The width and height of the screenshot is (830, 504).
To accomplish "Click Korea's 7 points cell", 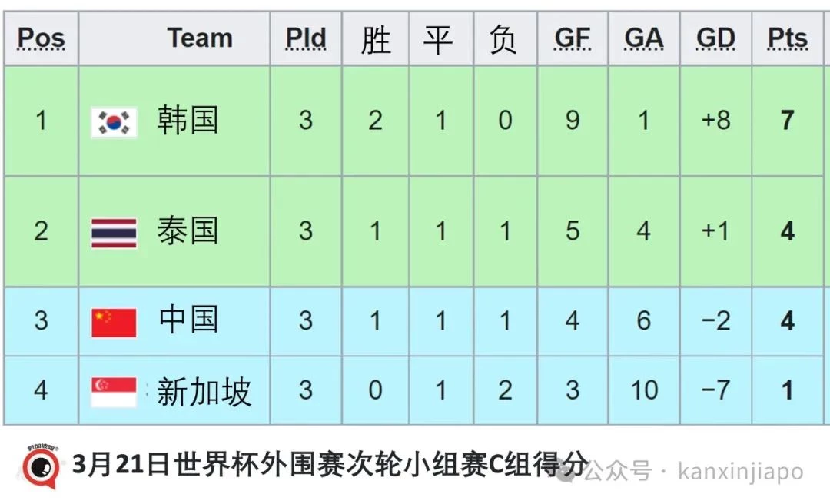I will (x=788, y=121).
